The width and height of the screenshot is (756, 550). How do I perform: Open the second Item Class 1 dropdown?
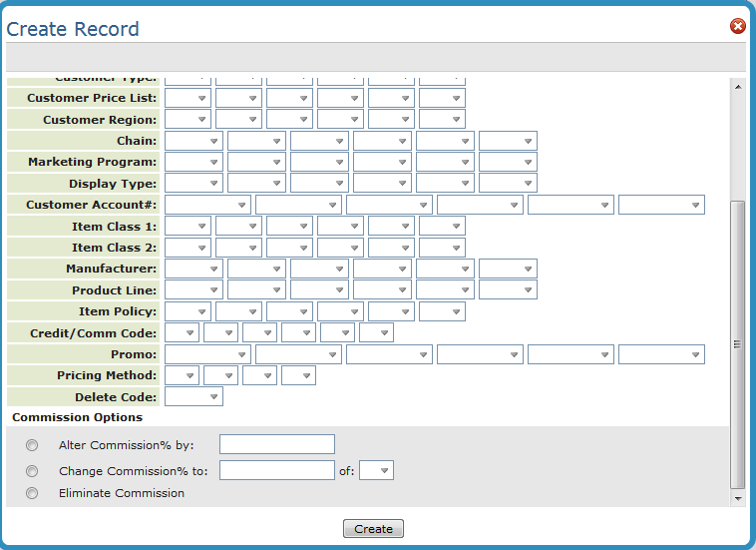[238, 227]
